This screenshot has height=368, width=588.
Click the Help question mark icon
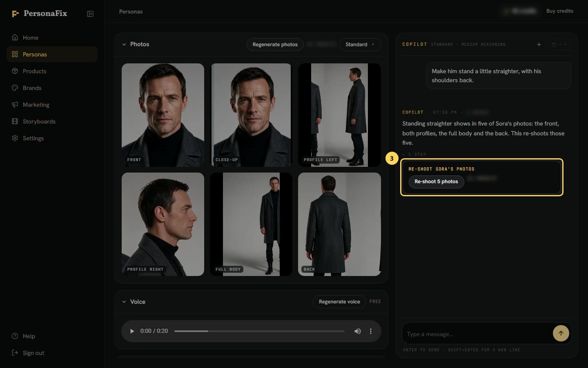coord(15,336)
